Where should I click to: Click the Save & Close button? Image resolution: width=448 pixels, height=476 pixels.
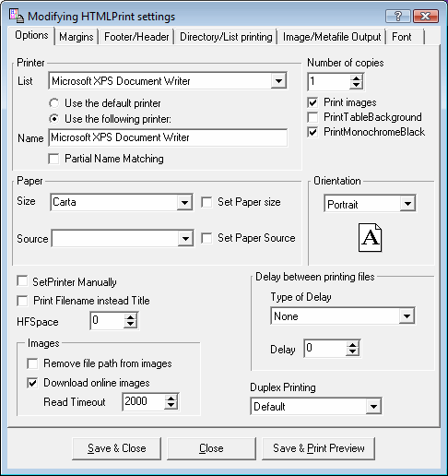point(117,448)
